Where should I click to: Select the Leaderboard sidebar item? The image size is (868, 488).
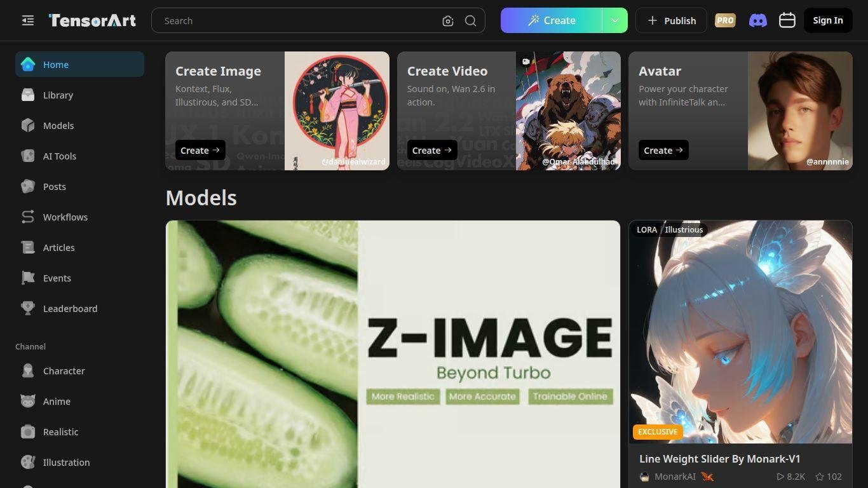click(x=70, y=309)
